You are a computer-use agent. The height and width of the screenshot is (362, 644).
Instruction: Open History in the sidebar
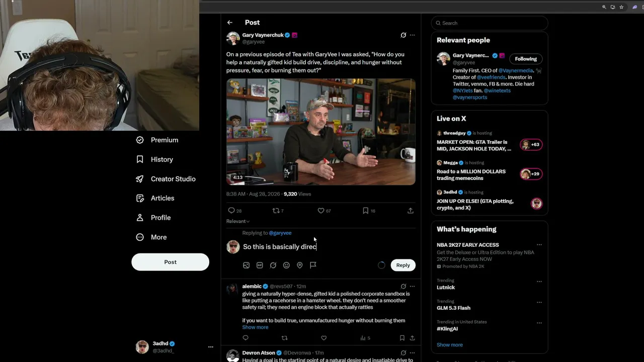pos(155,159)
